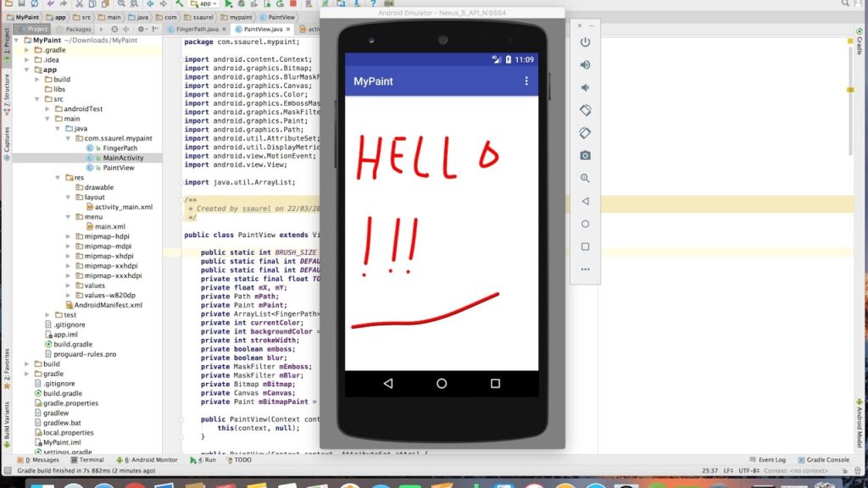Click the green Run app toolbar icon

coord(229,3)
